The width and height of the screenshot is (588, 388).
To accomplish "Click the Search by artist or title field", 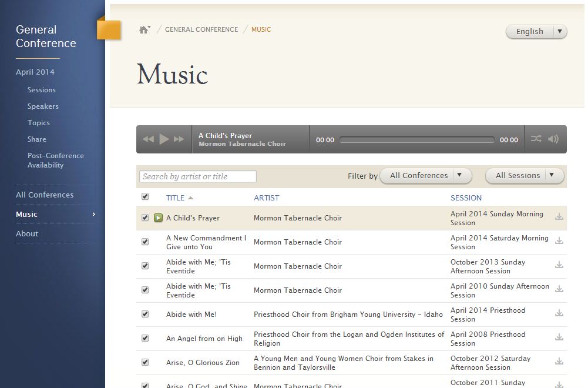I will pyautogui.click(x=197, y=176).
